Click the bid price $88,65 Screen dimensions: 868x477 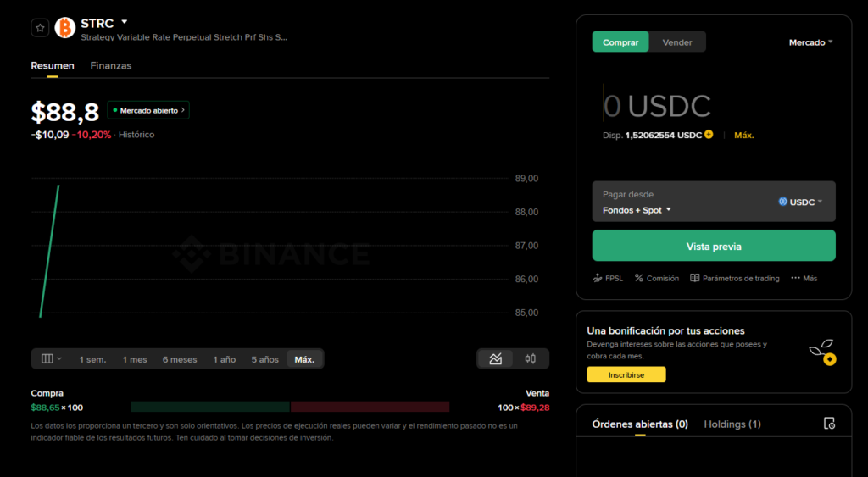46,408
